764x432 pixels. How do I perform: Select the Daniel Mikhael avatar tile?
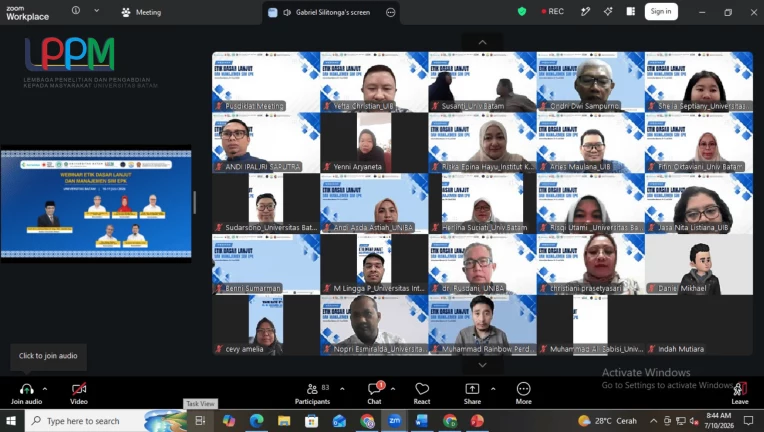pos(699,264)
